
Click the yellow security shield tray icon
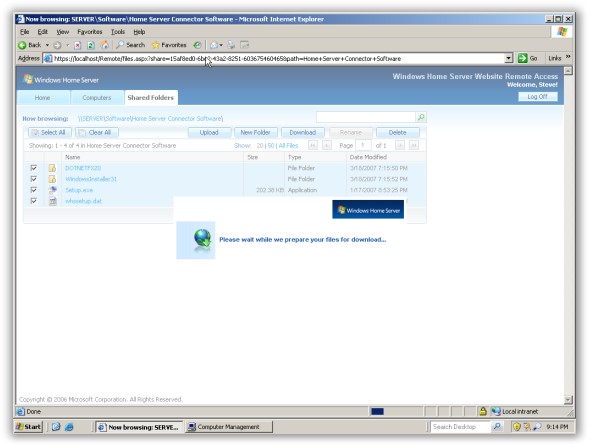(x=517, y=427)
